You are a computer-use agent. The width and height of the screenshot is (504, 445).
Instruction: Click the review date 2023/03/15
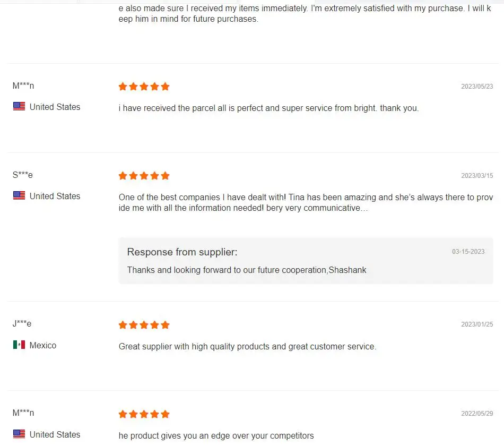(477, 176)
